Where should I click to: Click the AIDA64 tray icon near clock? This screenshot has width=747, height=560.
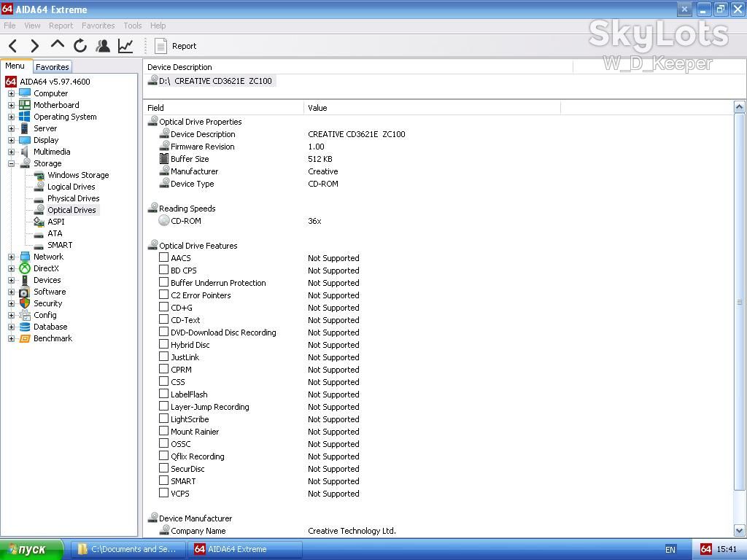pos(706,549)
